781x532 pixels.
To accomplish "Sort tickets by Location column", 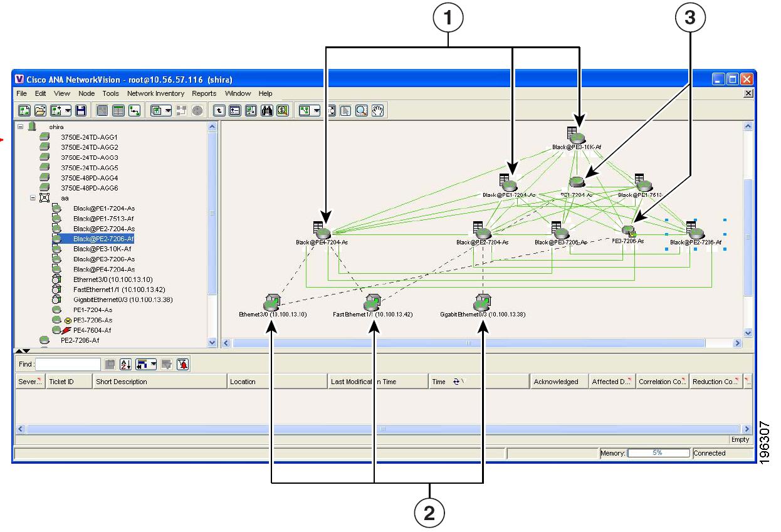I will point(277,382).
